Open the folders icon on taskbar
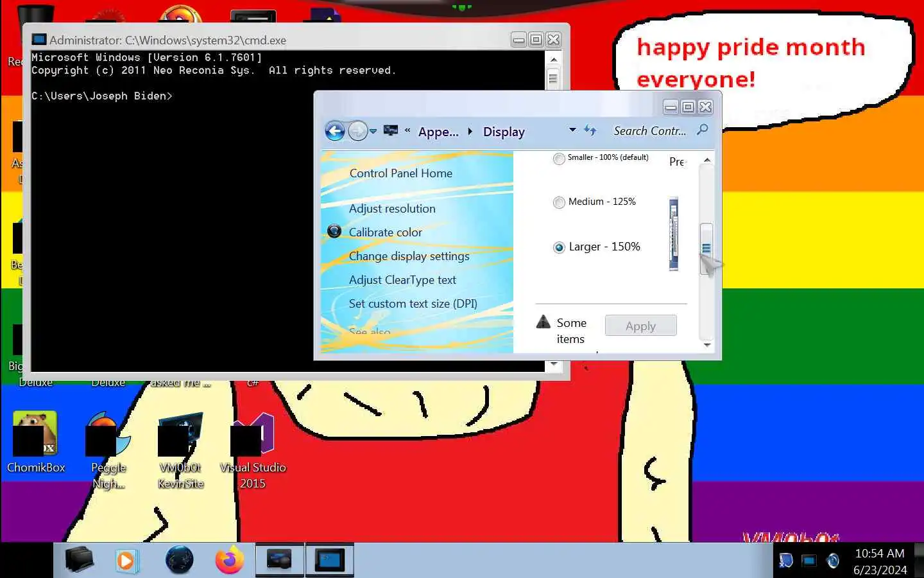924x578 pixels. point(80,561)
